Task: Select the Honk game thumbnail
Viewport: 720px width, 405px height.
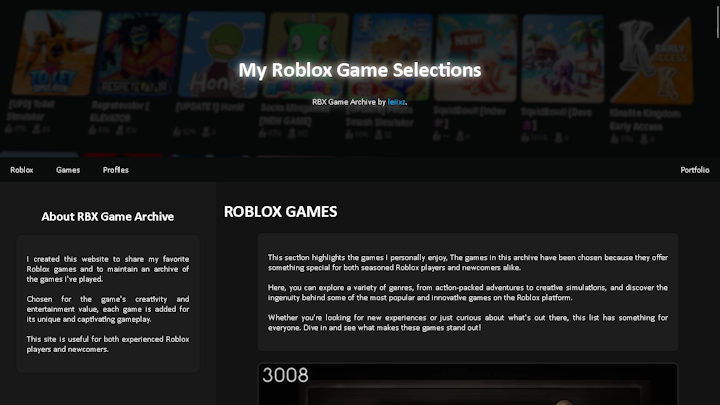Action: (221, 55)
